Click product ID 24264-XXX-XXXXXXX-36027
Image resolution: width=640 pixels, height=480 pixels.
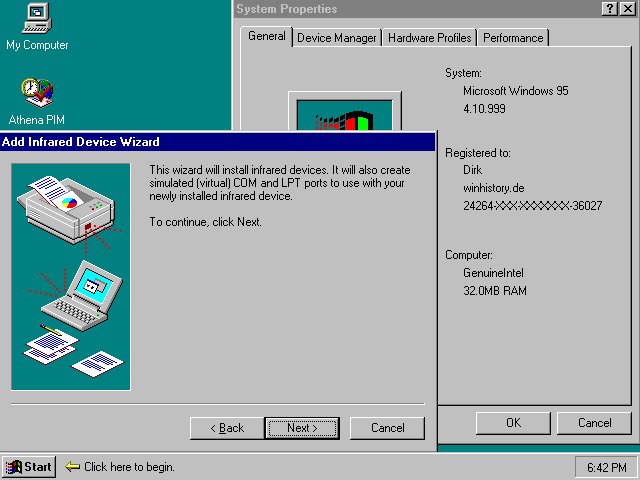tap(532, 206)
